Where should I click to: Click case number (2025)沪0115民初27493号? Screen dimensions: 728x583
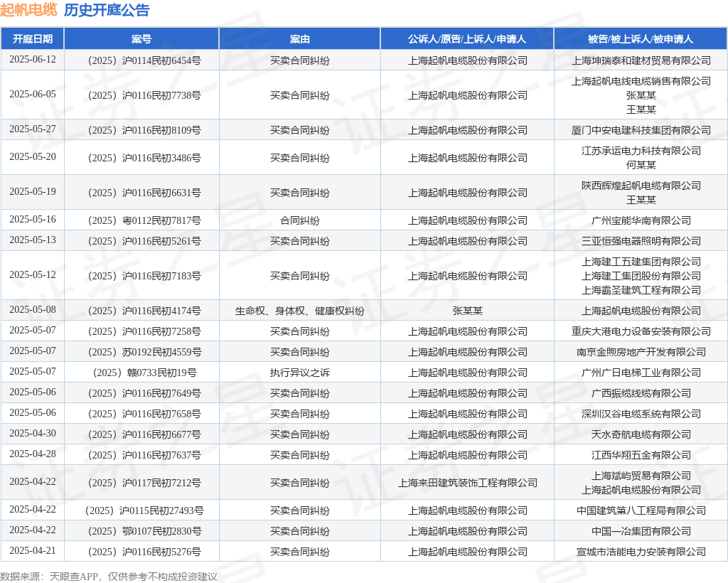pos(144,510)
